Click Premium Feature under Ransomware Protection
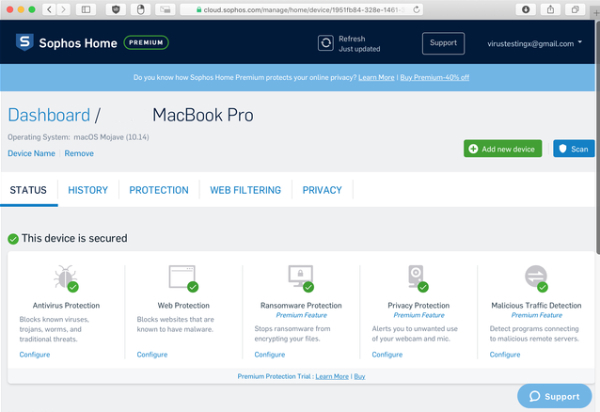600x412 pixels. coord(302,315)
